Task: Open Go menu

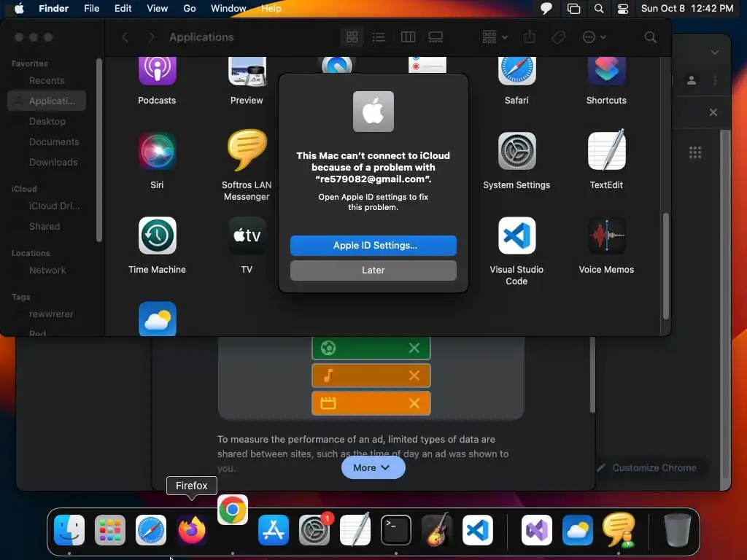Action: point(190,9)
